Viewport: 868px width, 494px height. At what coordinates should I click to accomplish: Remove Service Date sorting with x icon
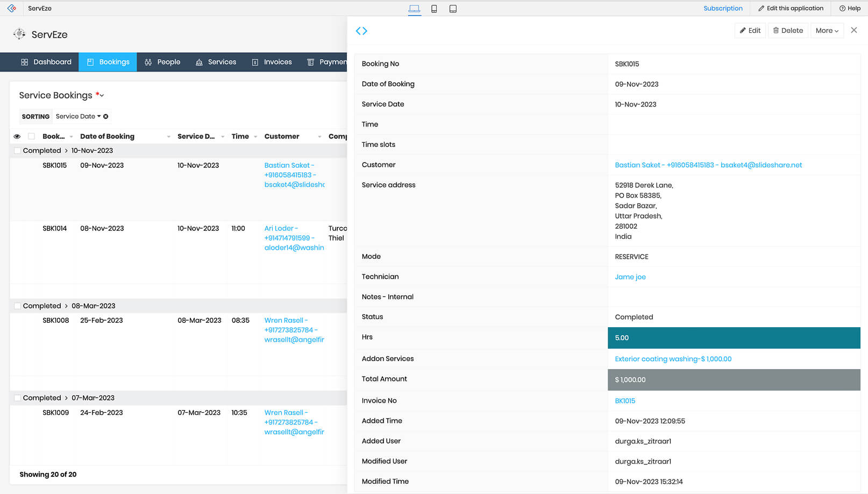[106, 116]
